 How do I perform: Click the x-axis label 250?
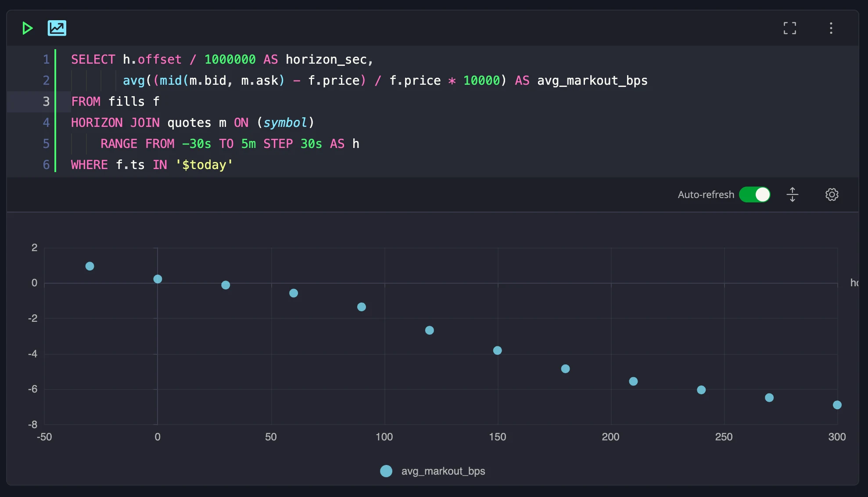click(x=724, y=437)
